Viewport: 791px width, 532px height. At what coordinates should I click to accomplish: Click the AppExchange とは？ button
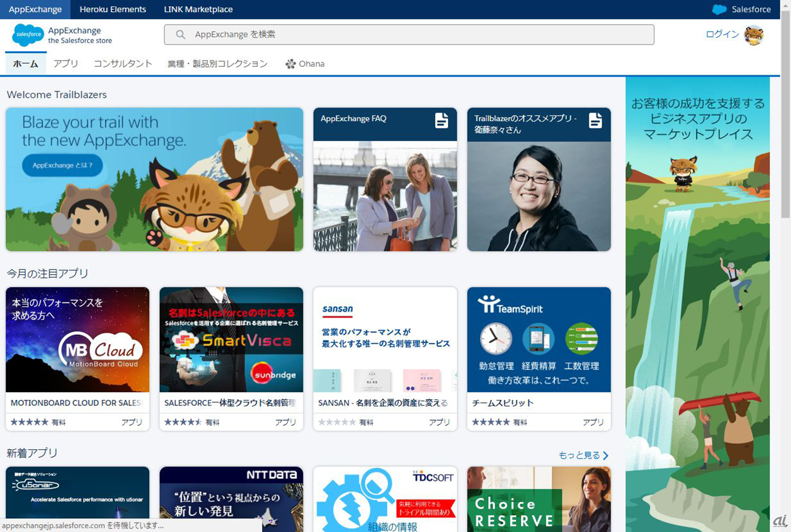pos(62,166)
